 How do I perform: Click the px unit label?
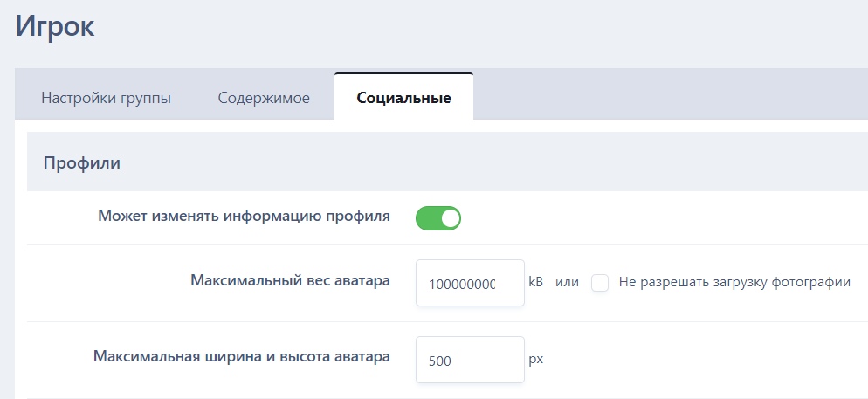tap(535, 359)
